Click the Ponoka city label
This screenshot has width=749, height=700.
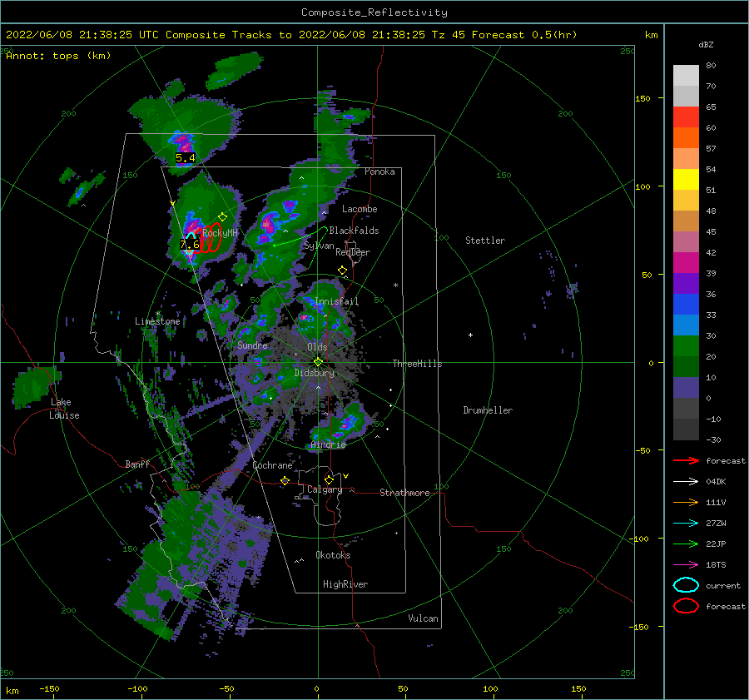click(x=379, y=171)
